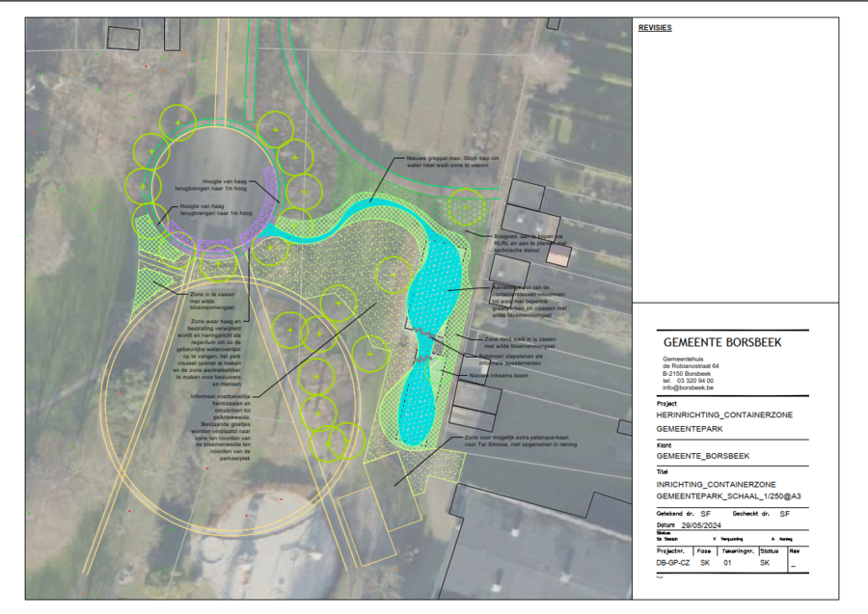This screenshot has height=614, width=868.
Task: Select the project name HERINRICHTING_CONTAINERZONE
Action: point(724,414)
